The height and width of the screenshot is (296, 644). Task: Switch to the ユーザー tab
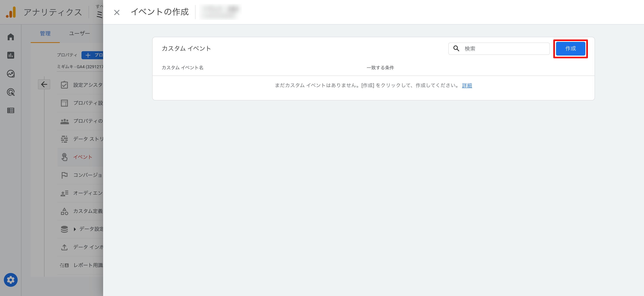[x=80, y=34]
